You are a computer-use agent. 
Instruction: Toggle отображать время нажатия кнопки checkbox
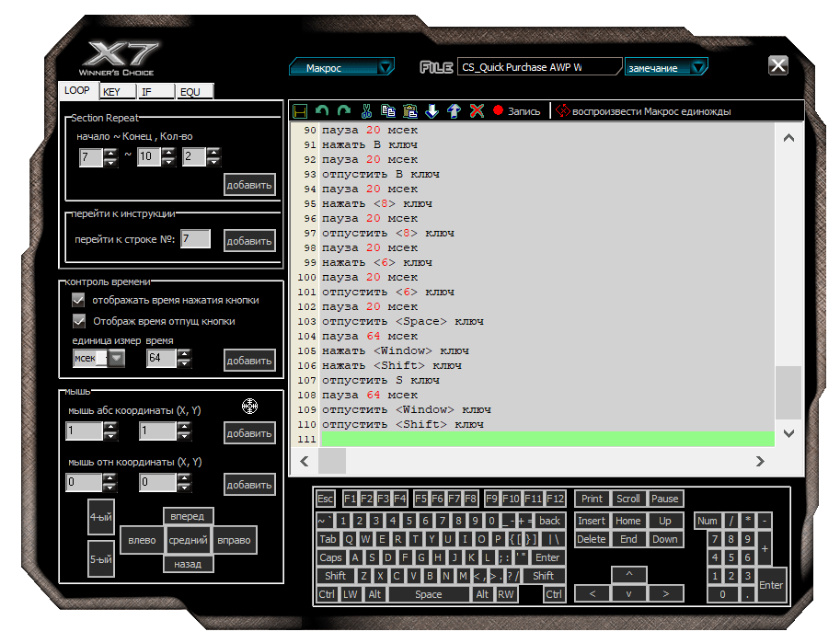click(x=79, y=300)
